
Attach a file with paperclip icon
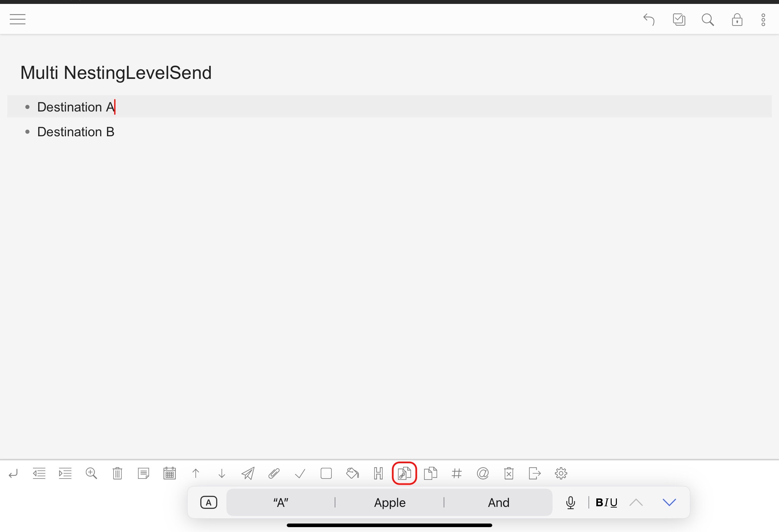pos(274,473)
